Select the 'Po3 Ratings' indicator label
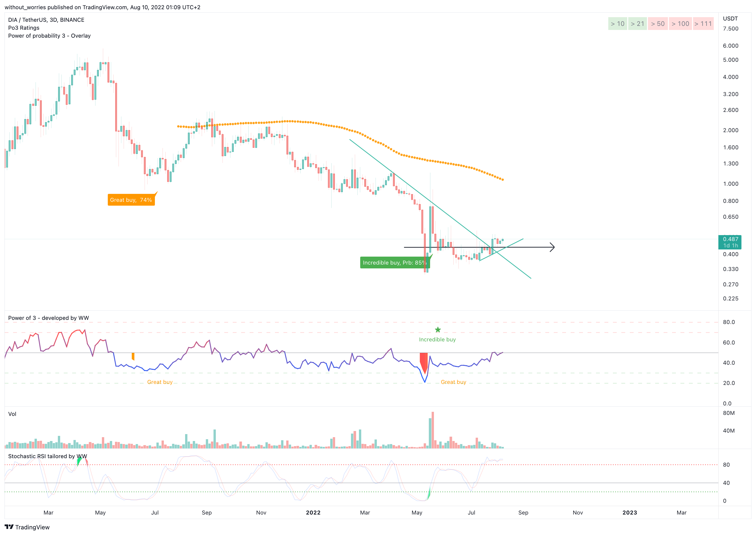The image size is (756, 535). click(x=24, y=28)
